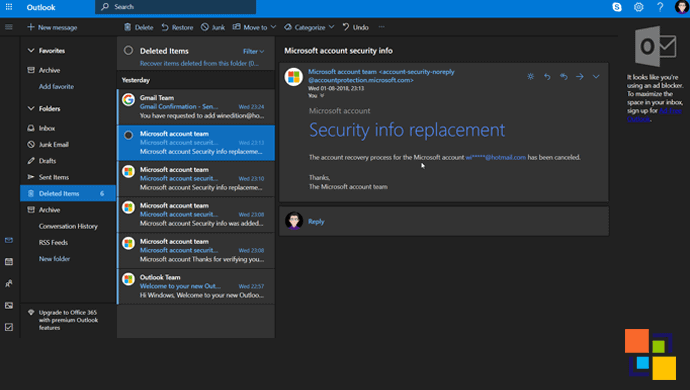This screenshot has height=390, width=690.
Task: Open Gmail Confirmation message
Action: pos(196,107)
